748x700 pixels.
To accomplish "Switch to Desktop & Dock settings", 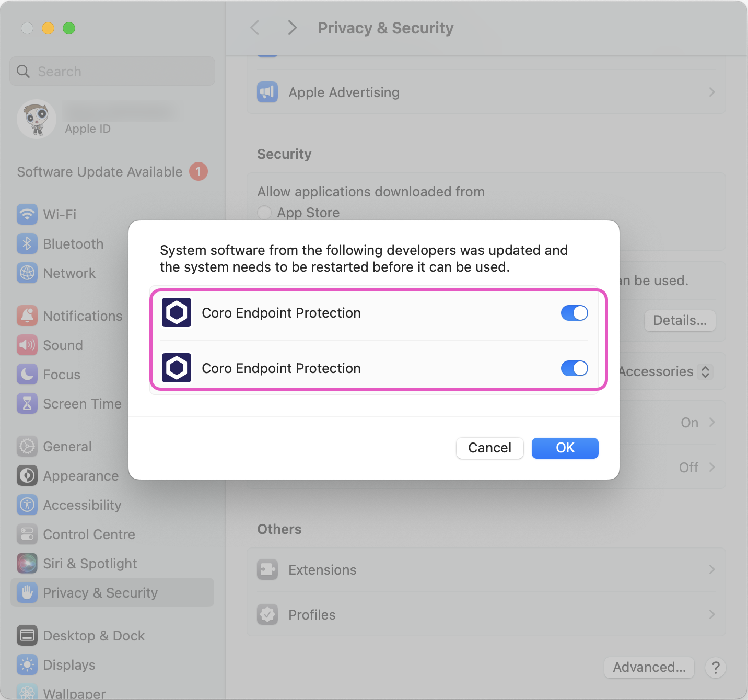I will pos(93,635).
